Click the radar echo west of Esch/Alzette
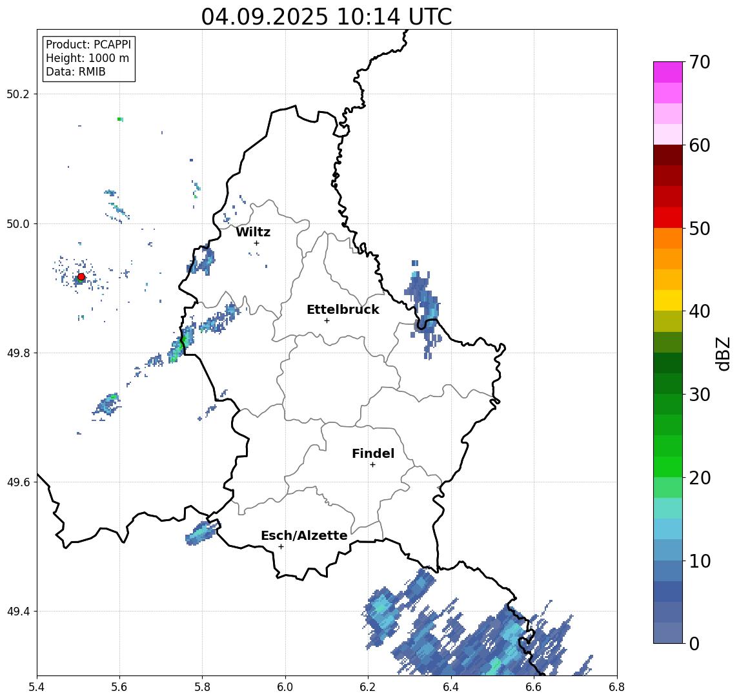Viewport: 739px width, 700px height. [203, 533]
